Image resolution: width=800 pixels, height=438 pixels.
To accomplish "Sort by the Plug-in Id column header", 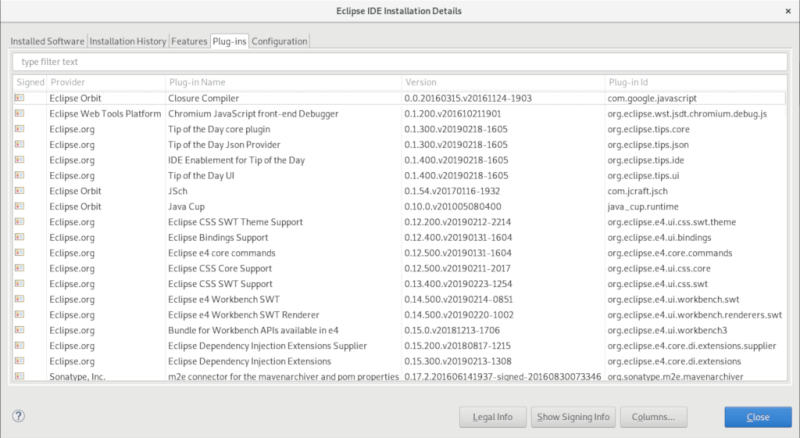I will click(x=696, y=82).
